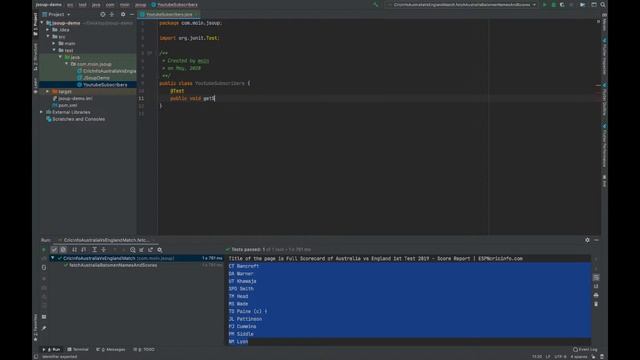Click the console's print icon at its right edge
Image resolution: width=640 pixels, height=360 pixels.
tap(596, 295)
